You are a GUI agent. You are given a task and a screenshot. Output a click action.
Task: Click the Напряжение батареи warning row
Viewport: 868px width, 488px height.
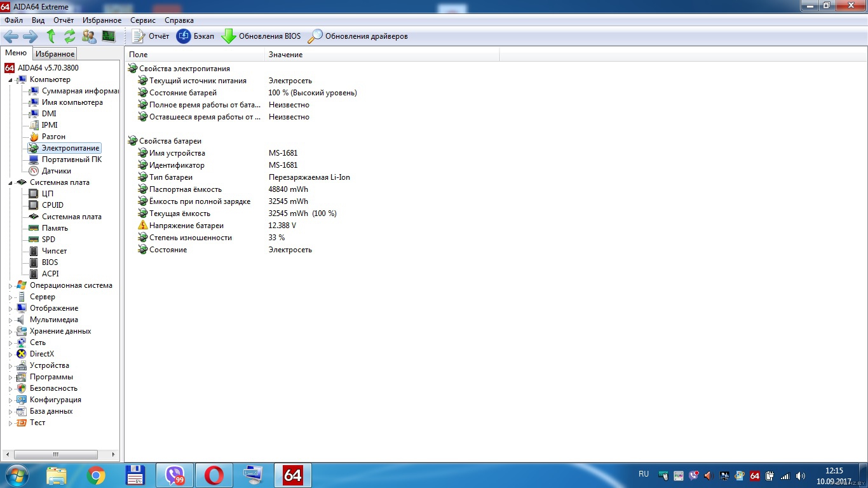point(217,226)
